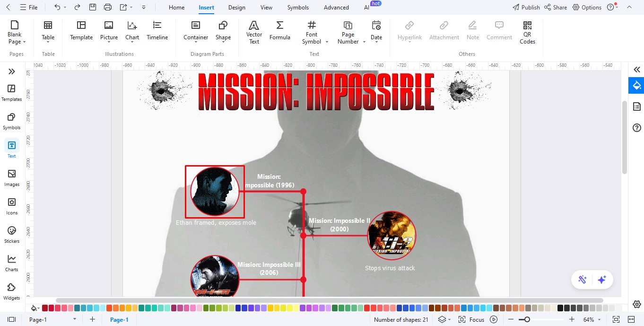Click the Print icon

pos(108,7)
